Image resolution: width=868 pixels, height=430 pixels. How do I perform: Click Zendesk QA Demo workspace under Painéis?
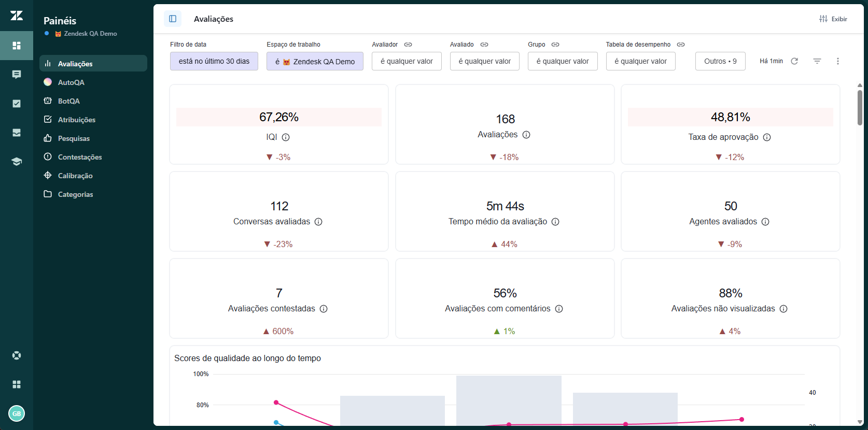86,34
